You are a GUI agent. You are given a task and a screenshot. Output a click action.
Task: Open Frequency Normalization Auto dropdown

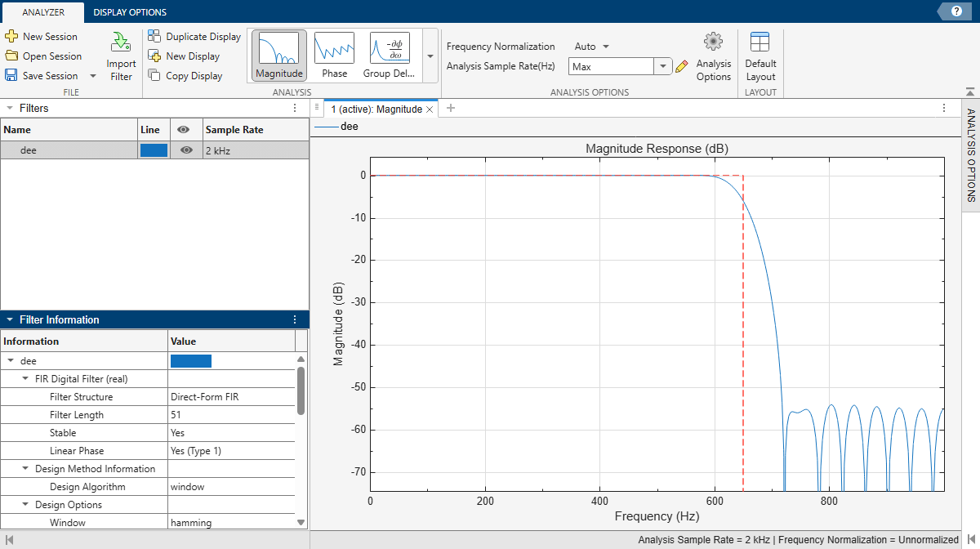pyautogui.click(x=591, y=47)
